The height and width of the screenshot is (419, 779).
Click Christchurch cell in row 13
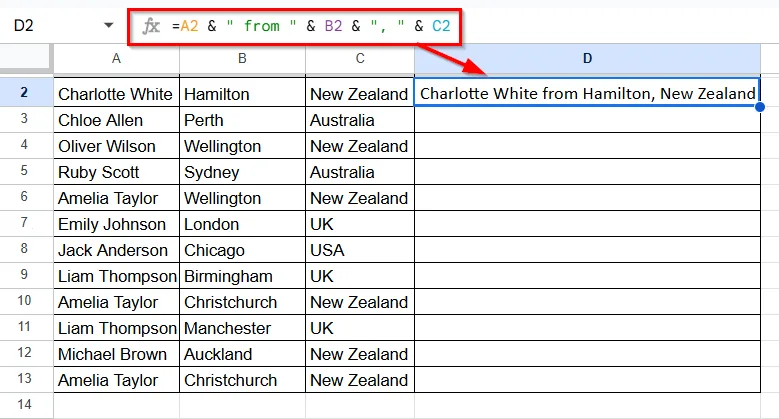point(242,380)
